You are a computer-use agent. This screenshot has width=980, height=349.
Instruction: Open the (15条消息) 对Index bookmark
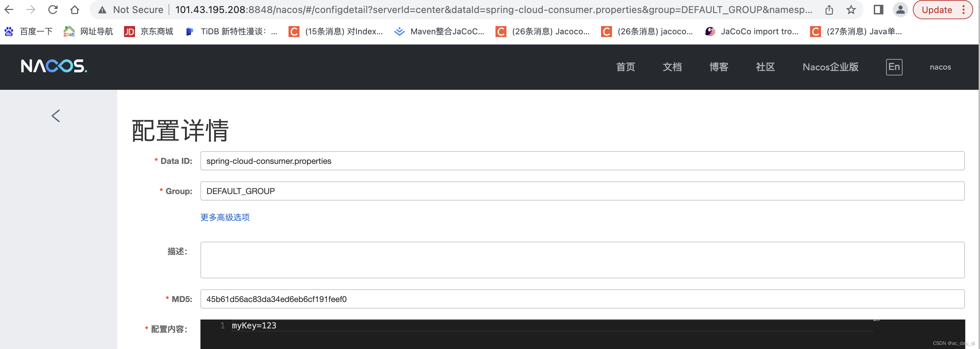[x=336, y=32]
